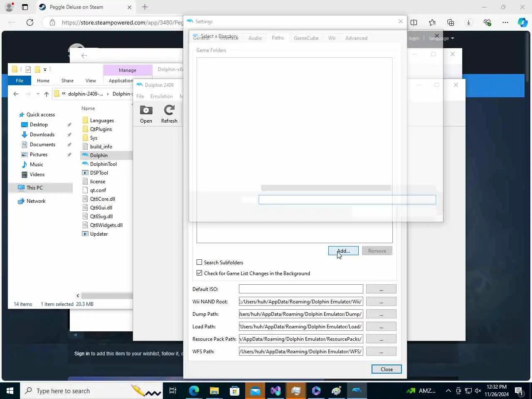Expand Explorer recent locations dropdown
This screenshot has width=532, height=399.
(38, 94)
